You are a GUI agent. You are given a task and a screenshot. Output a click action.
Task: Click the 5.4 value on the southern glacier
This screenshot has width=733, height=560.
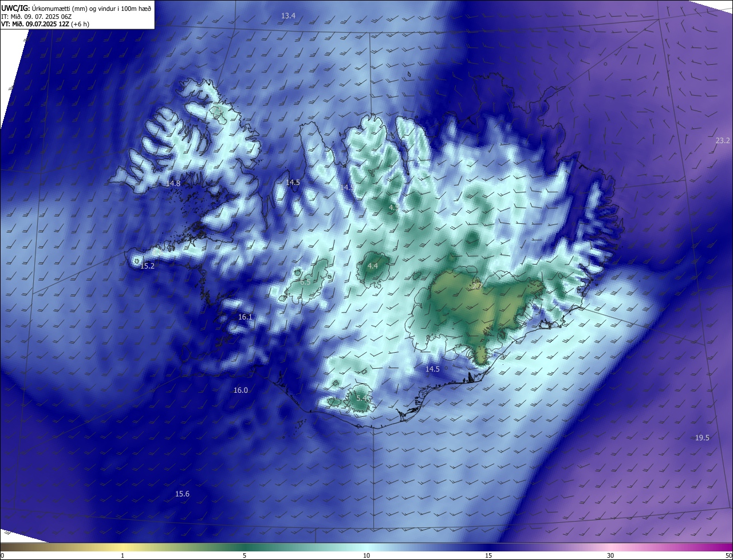pos(361,397)
